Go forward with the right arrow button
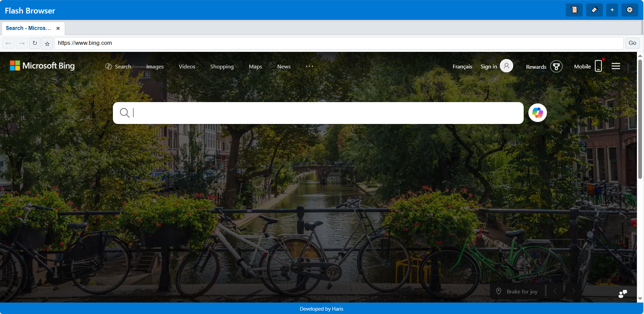Image resolution: width=644 pixels, height=314 pixels. (x=22, y=43)
